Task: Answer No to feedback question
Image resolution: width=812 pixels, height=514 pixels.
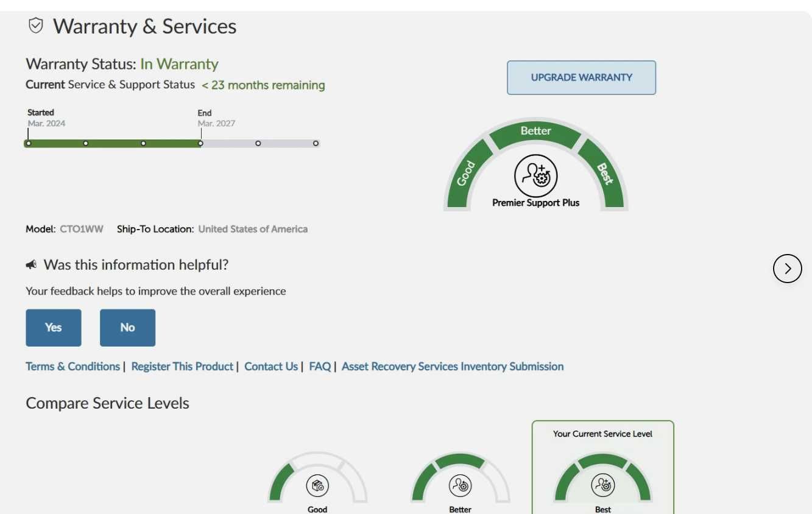Action: coord(127,328)
